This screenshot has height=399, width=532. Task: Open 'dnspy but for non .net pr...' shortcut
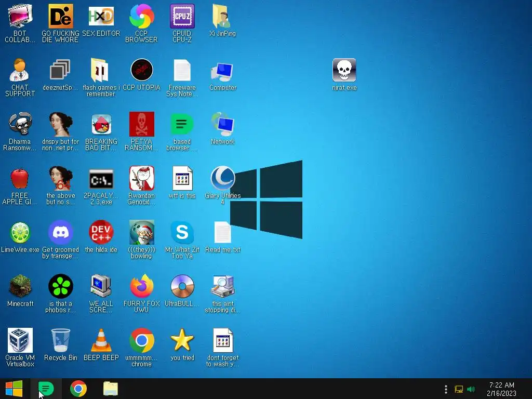(x=60, y=131)
